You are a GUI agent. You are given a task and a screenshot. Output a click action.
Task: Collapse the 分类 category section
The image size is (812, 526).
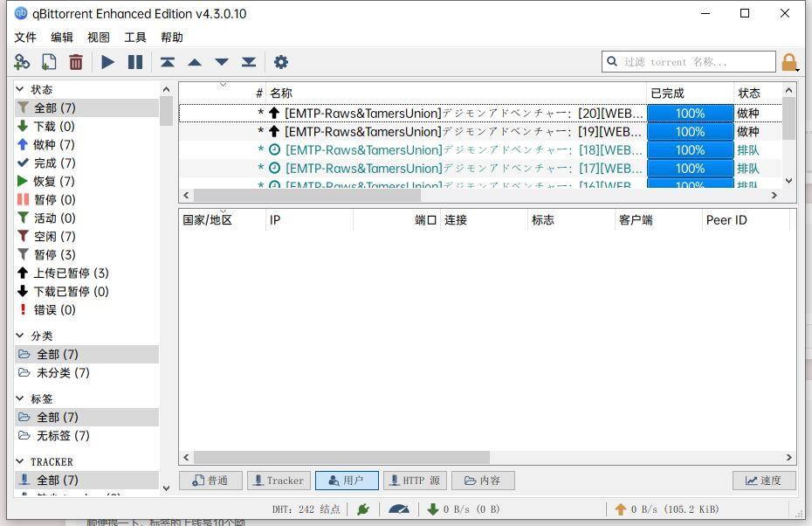[x=20, y=336]
